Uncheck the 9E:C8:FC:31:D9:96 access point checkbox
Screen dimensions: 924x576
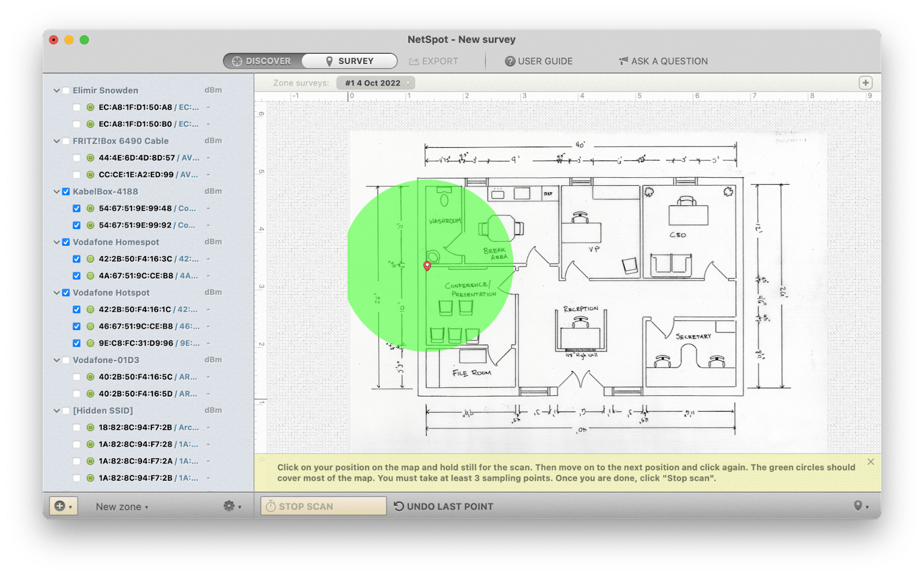pos(76,343)
